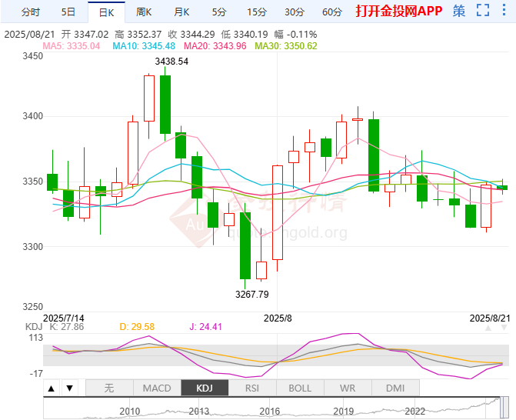
Task: Click the gray up triangle near date axis
Action: coord(488,328)
